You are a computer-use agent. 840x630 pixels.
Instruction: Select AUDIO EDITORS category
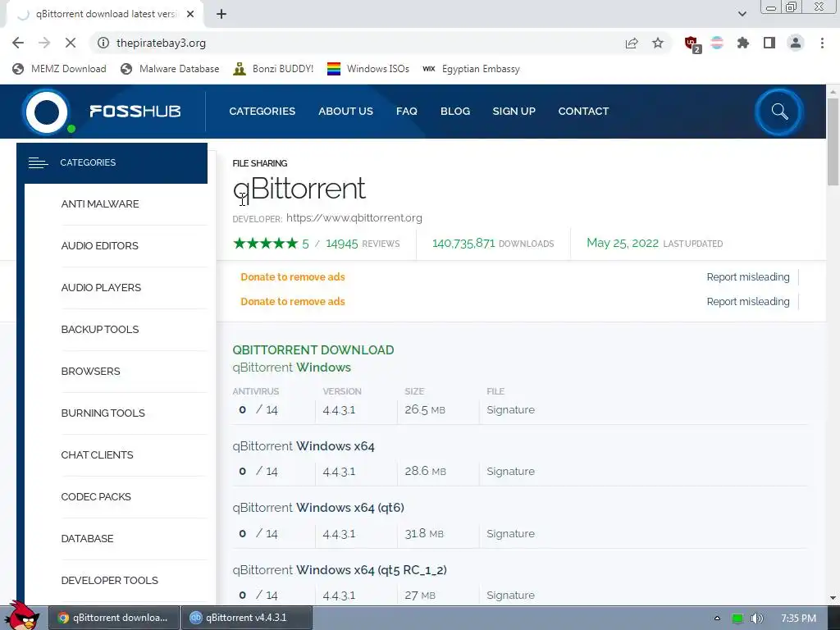coord(99,245)
